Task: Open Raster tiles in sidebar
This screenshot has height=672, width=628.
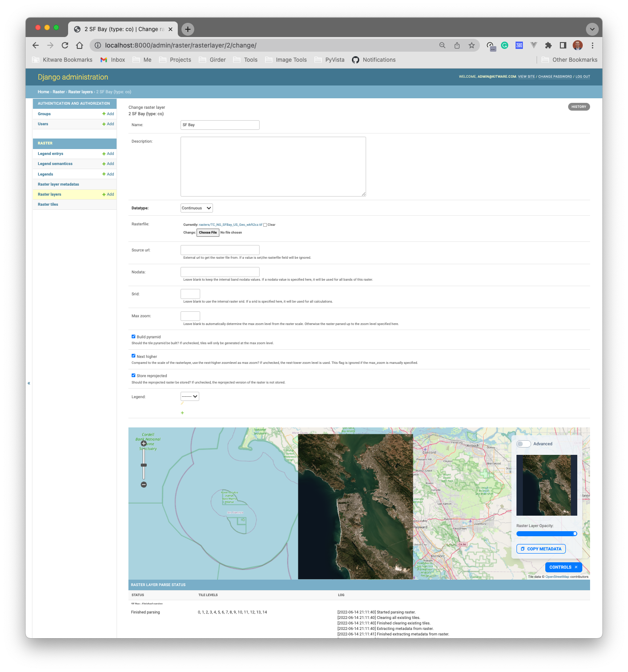Action: click(x=48, y=204)
